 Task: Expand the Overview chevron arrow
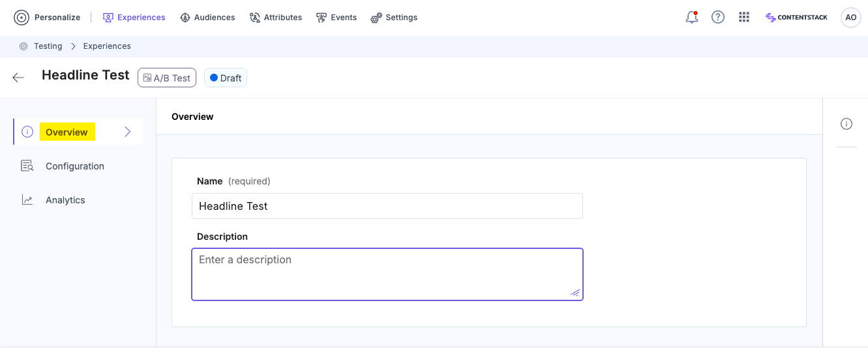point(128,132)
